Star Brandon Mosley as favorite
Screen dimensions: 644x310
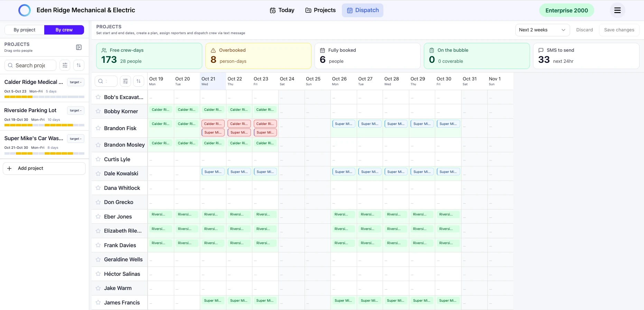click(98, 145)
